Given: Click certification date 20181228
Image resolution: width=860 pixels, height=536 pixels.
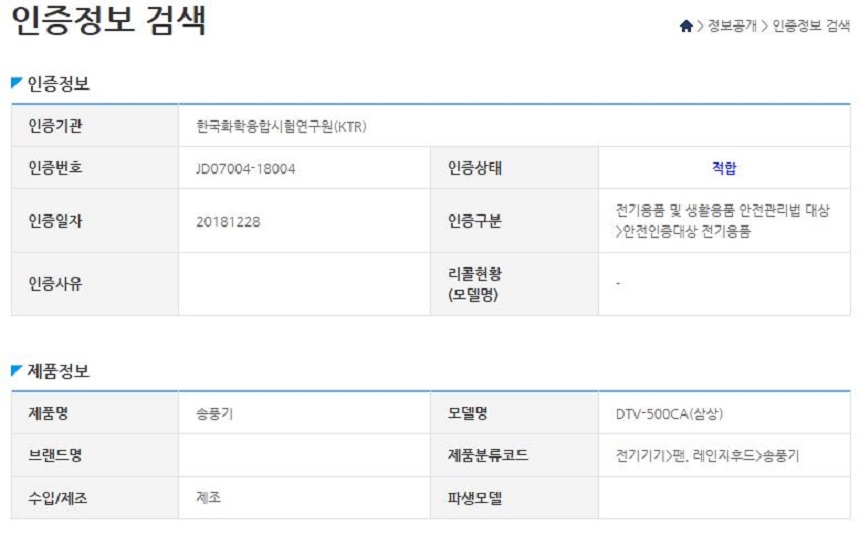Looking at the screenshot, I should click(x=228, y=222).
